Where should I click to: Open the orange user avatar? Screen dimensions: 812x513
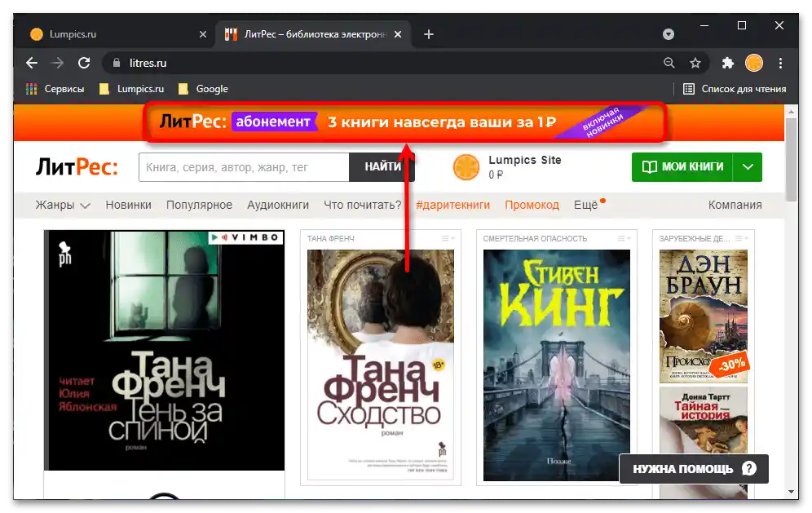pos(466,167)
